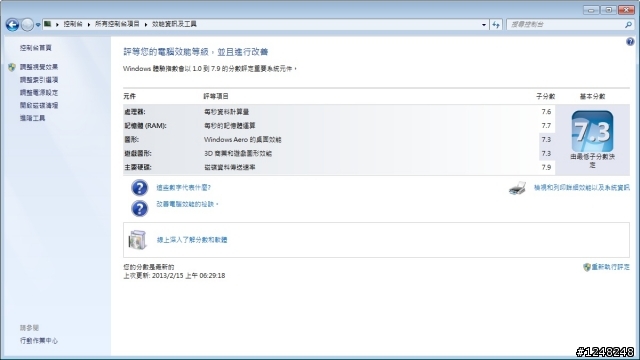The height and width of the screenshot is (360, 640).
Task: Open 控制台首頁 in the sidebar
Action: pyautogui.click(x=36, y=48)
